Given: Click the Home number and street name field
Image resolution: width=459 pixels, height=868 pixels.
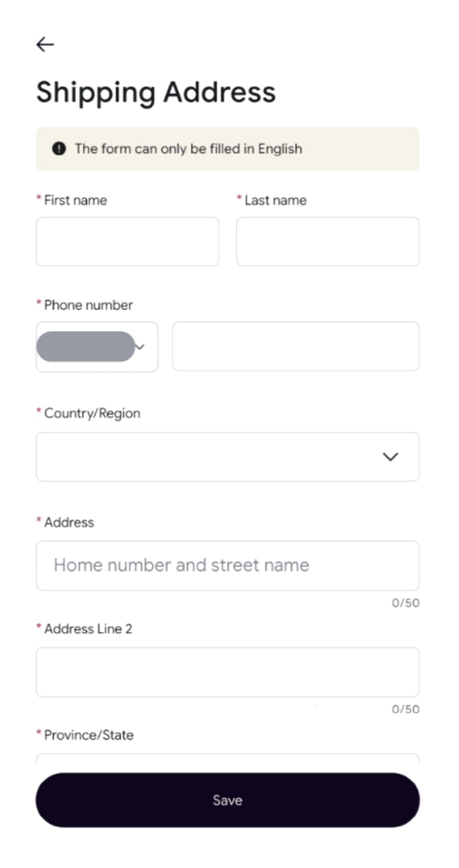Looking at the screenshot, I should 228,565.
